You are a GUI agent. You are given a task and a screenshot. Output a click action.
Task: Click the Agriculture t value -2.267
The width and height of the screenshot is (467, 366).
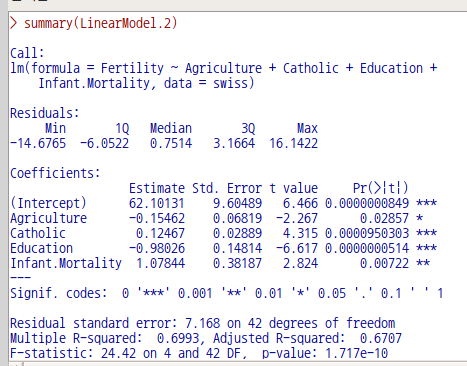(297, 218)
